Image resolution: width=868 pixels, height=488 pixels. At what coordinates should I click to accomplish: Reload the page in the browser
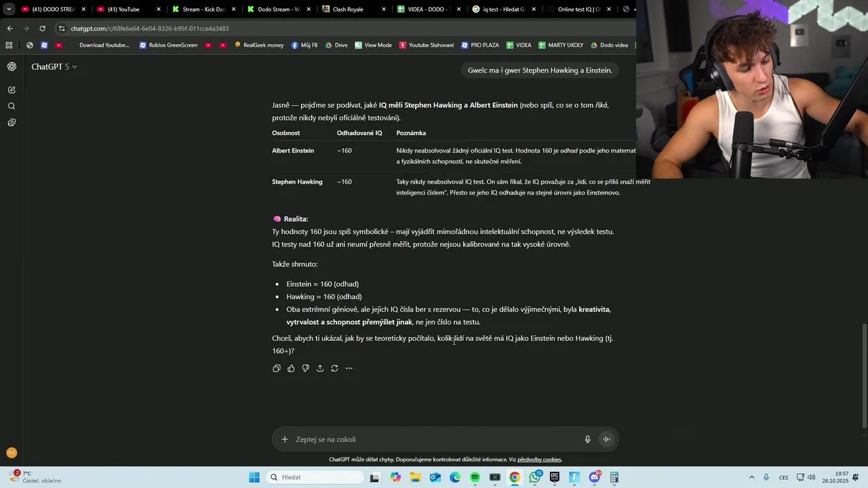(x=42, y=28)
